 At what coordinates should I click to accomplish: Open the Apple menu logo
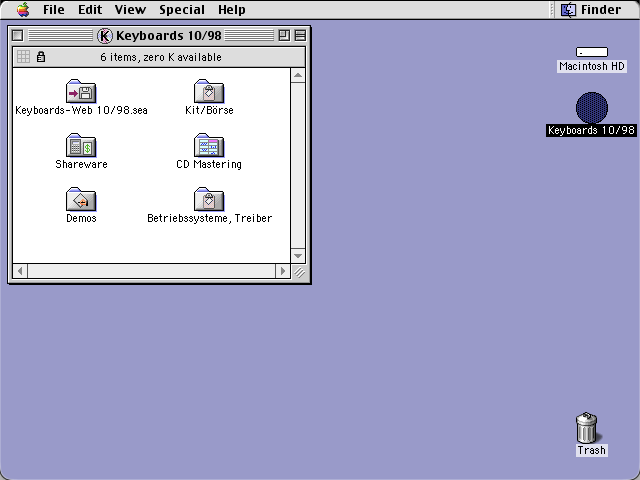pos(23,9)
